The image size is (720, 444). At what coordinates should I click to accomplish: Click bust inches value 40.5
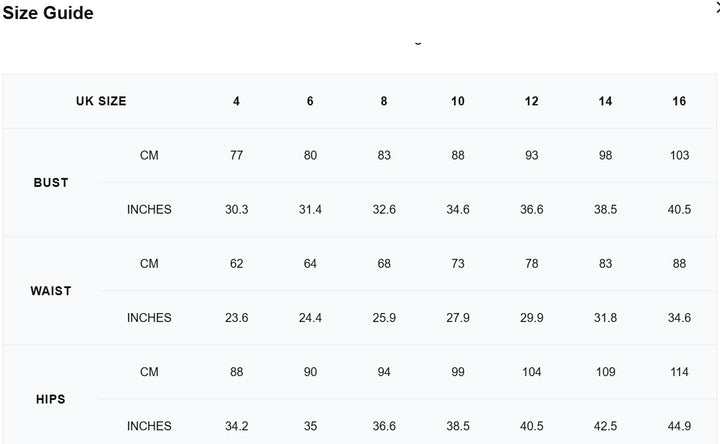point(679,209)
